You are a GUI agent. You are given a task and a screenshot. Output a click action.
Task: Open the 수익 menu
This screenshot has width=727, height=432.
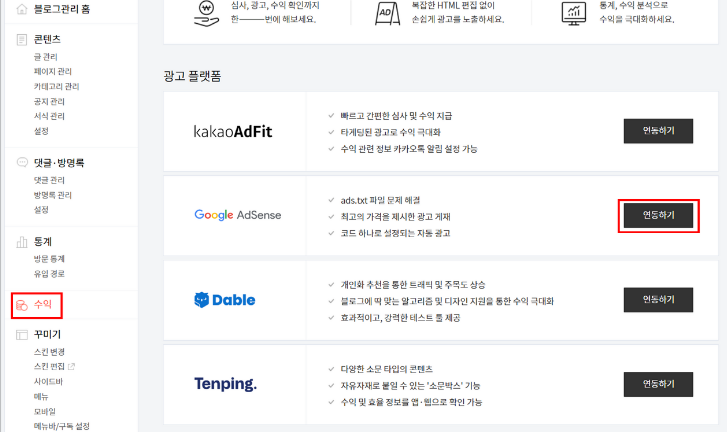pyautogui.click(x=43, y=305)
